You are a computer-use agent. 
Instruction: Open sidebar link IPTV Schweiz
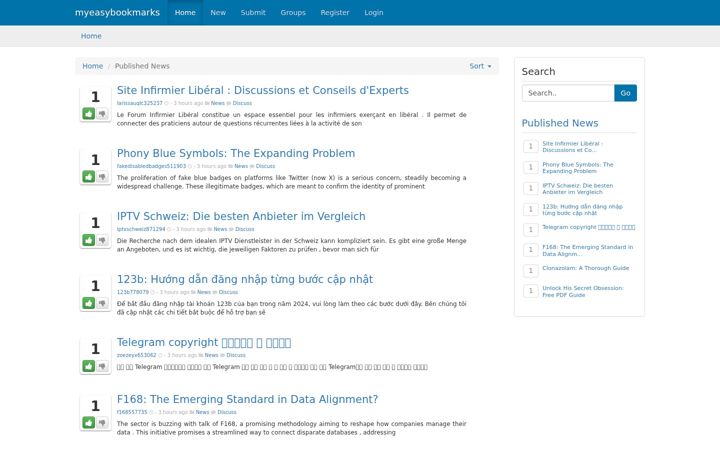pyautogui.click(x=578, y=189)
